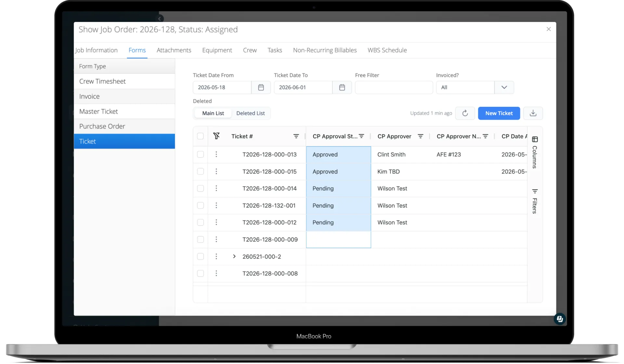Open the Ticket Date From calendar picker
This screenshot has height=364, width=624.
[261, 87]
